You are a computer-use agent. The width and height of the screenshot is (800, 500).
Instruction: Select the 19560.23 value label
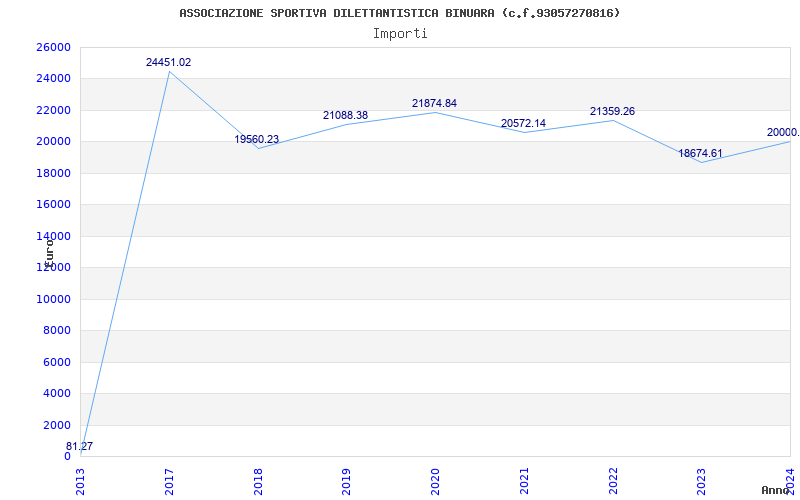click(x=257, y=139)
